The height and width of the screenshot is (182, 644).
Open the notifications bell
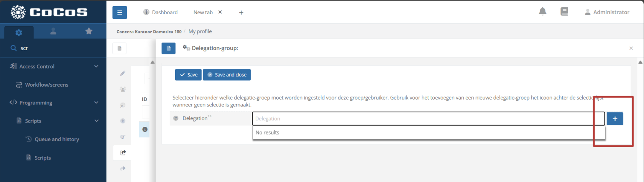point(542,12)
